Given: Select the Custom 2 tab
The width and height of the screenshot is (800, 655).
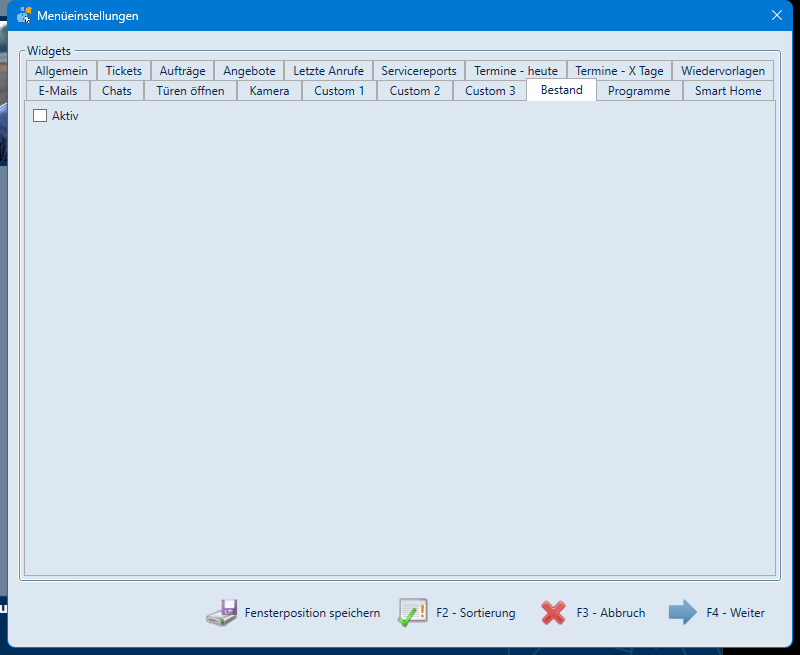Looking at the screenshot, I should click(x=415, y=91).
